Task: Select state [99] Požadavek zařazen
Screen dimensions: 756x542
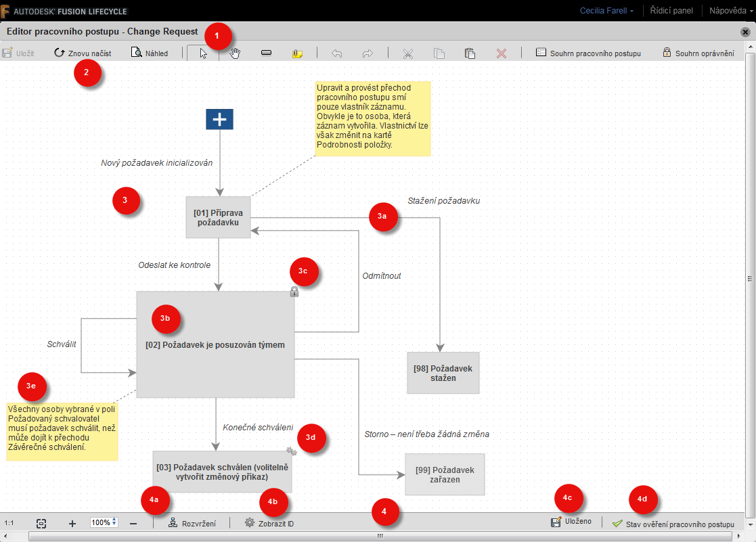Action: [x=445, y=474]
